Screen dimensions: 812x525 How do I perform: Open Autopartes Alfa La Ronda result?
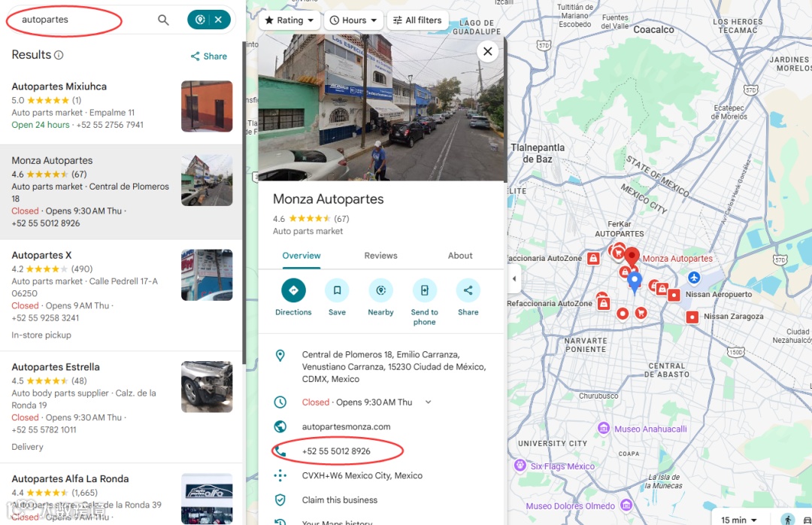click(x=70, y=479)
